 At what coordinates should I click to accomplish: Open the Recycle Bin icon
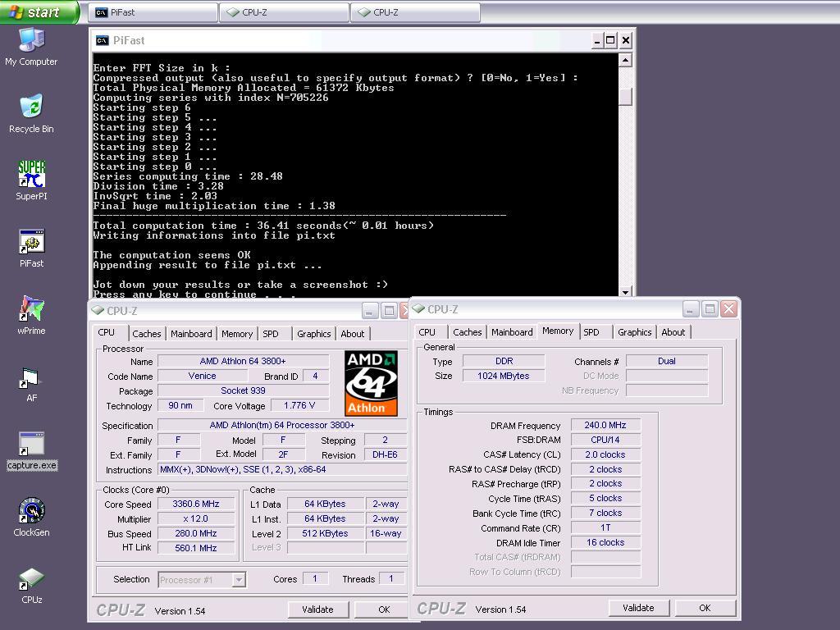pyautogui.click(x=31, y=113)
